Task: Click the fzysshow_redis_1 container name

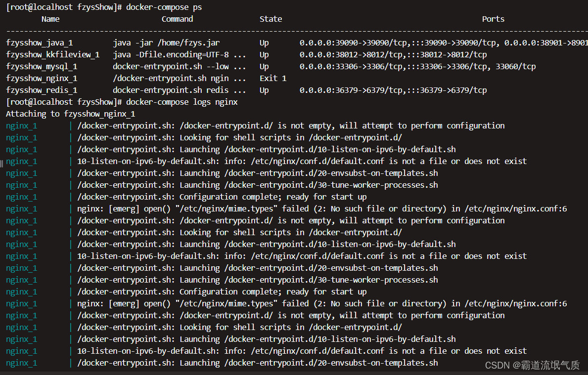Action: point(42,90)
